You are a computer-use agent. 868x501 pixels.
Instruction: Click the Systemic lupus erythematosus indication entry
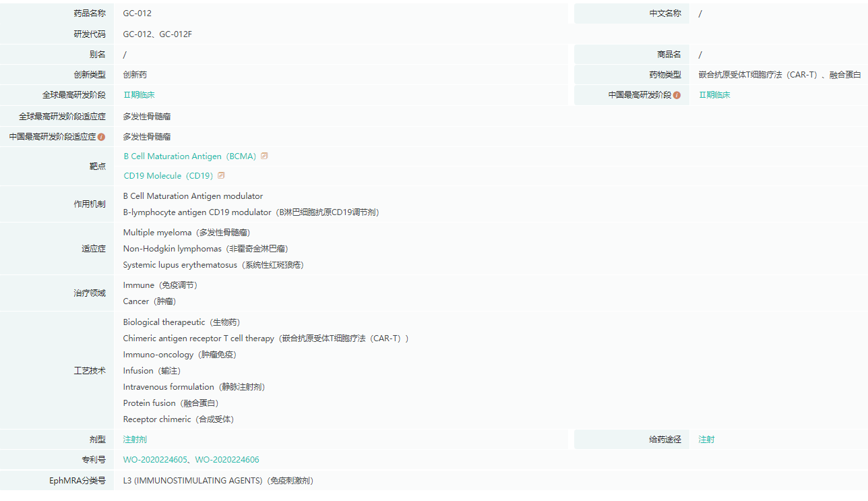click(214, 265)
